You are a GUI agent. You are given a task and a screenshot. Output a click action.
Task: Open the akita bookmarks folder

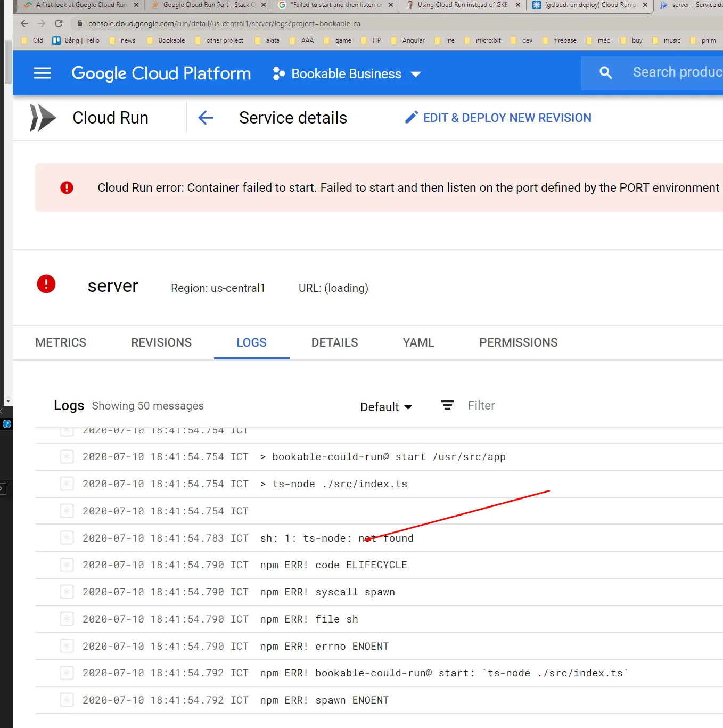[267, 40]
